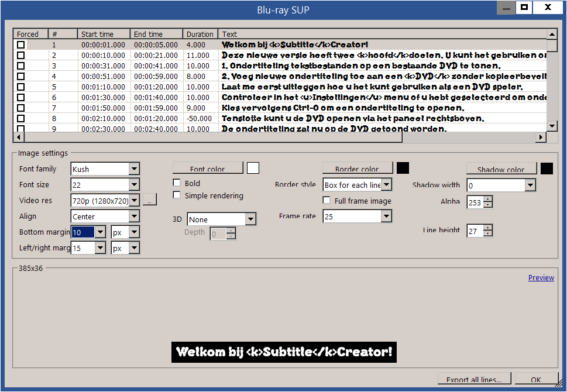
Task: Enable the Bold checkbox
Action: tap(177, 183)
